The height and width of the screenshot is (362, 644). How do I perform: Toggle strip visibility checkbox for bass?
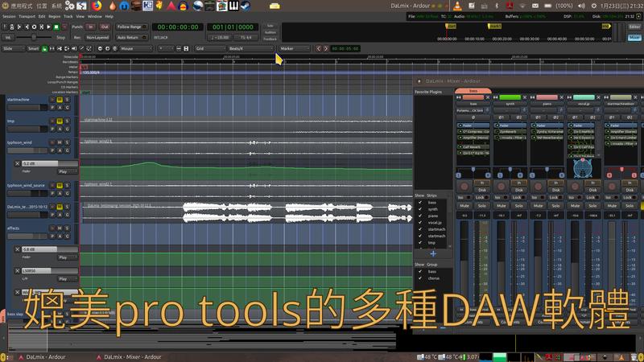pos(420,203)
